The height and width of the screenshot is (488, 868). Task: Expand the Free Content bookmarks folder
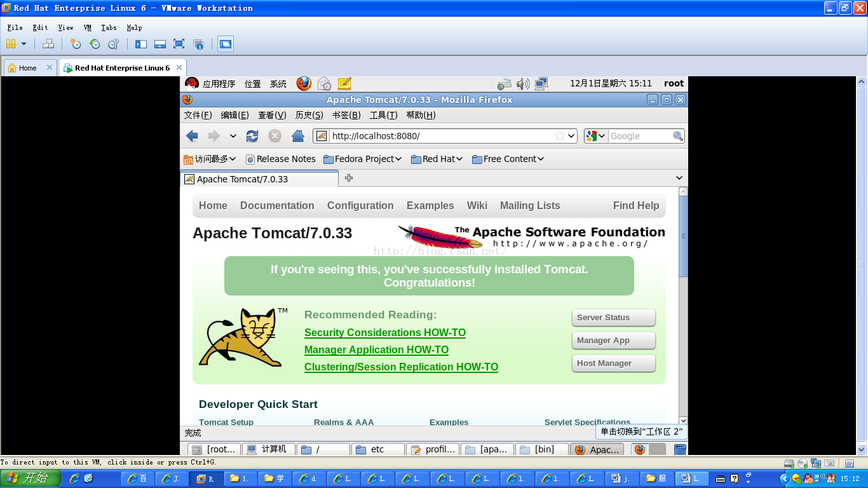[x=508, y=159]
